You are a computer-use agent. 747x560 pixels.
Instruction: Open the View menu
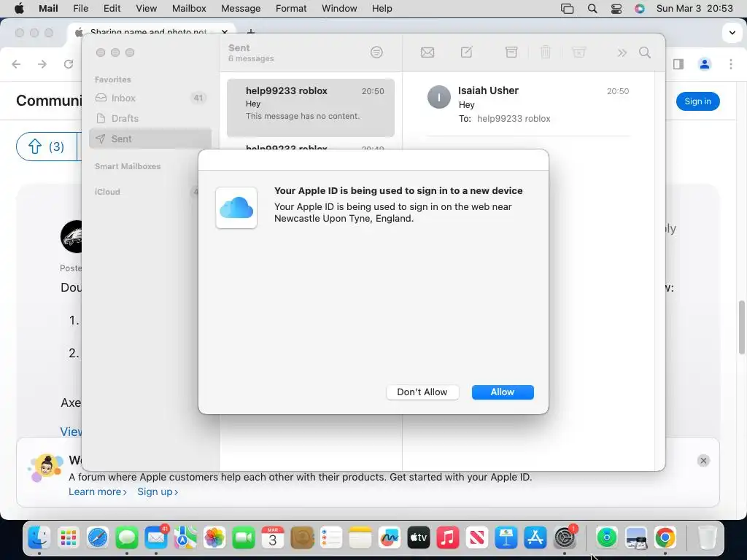[x=146, y=9]
